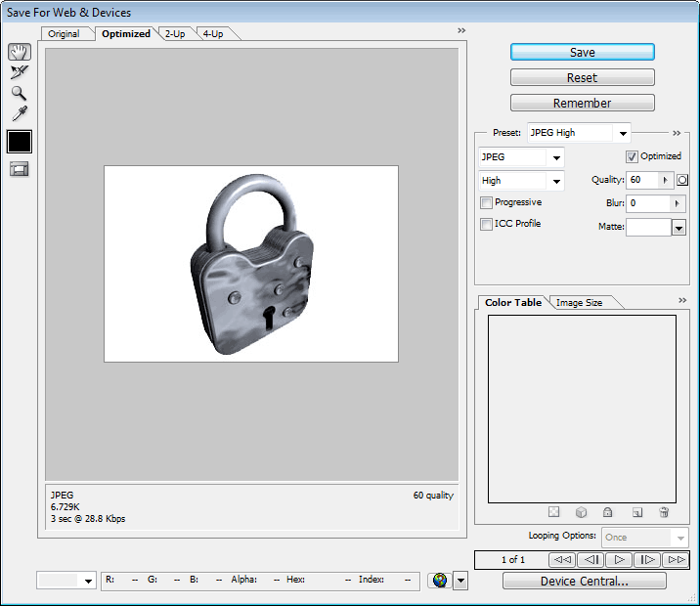Enable the ICC Profile checkbox
Viewport: 700px width, 606px height.
[x=486, y=224]
